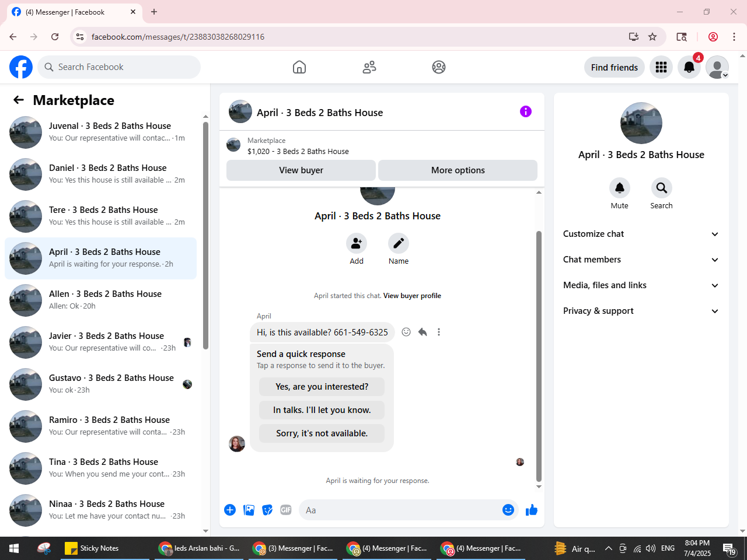Open the Facebook logo home link

click(x=21, y=67)
